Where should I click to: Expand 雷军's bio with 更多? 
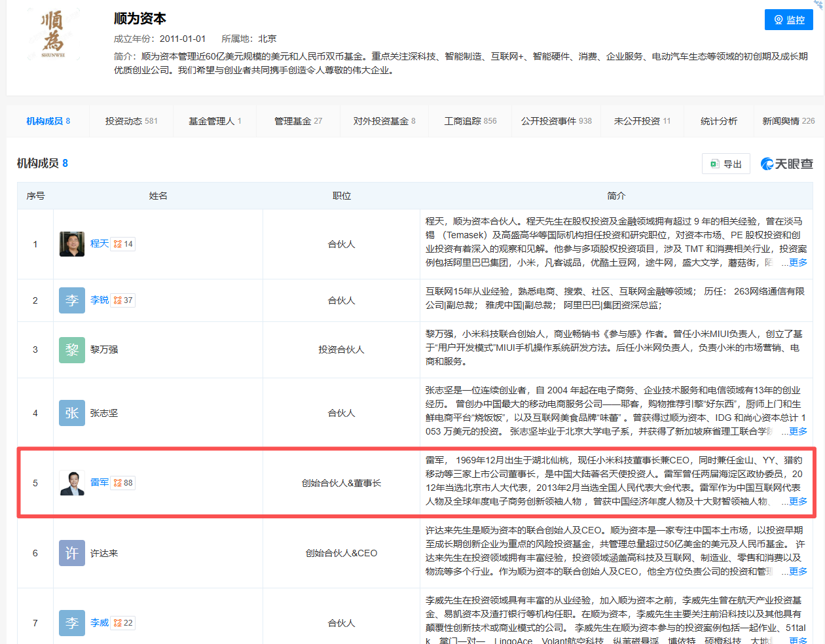[x=798, y=501]
